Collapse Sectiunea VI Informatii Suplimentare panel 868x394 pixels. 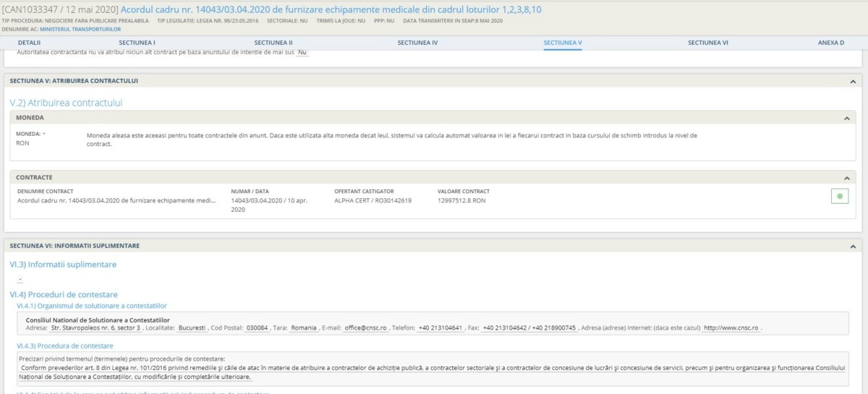coord(852,246)
